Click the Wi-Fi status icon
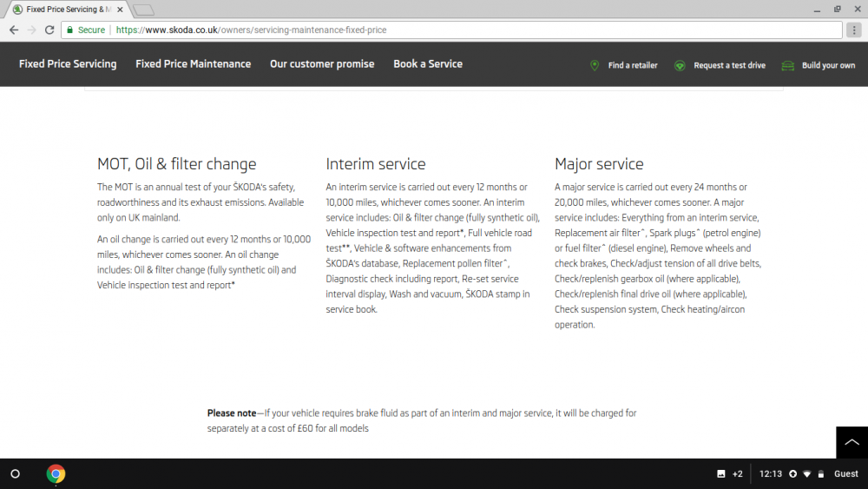This screenshot has height=489, width=868. [x=807, y=474]
